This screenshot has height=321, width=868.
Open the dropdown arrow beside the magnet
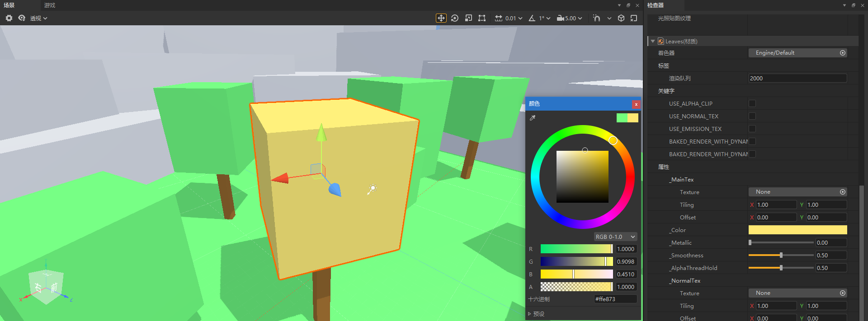(x=609, y=18)
